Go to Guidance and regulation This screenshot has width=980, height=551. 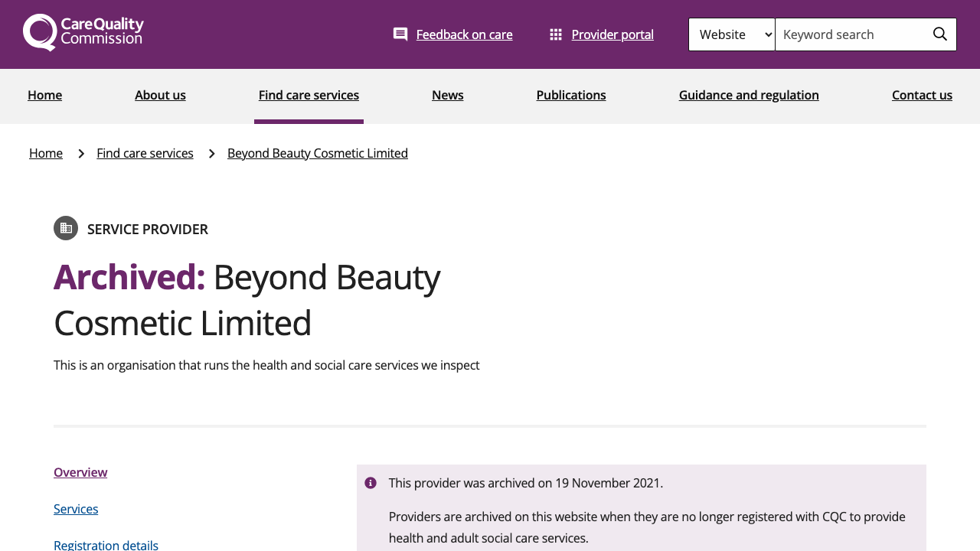coord(749,94)
